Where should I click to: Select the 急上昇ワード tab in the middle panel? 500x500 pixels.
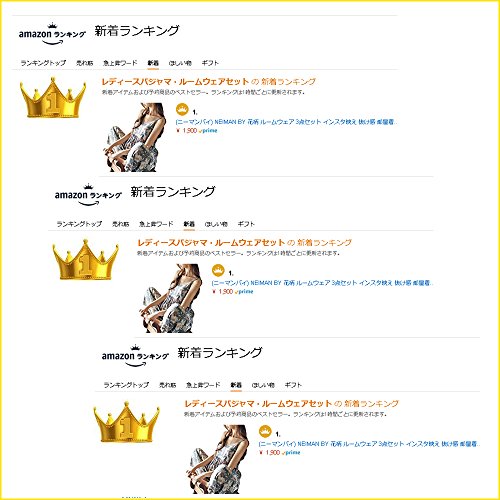coord(156,224)
